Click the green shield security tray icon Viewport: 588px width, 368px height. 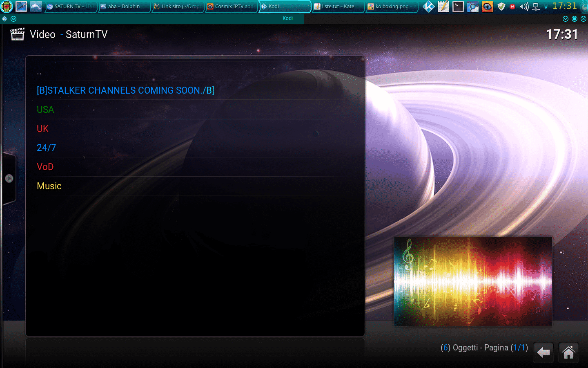tap(501, 7)
